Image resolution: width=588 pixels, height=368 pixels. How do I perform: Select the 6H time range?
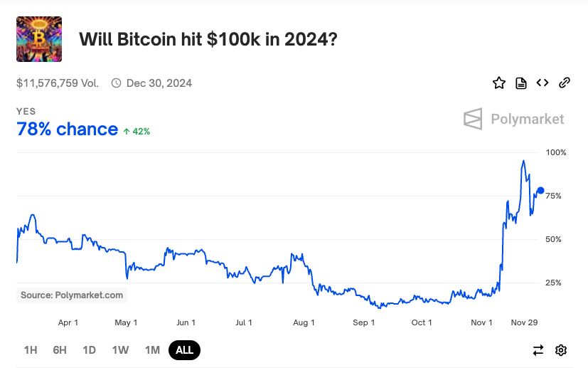click(x=60, y=350)
